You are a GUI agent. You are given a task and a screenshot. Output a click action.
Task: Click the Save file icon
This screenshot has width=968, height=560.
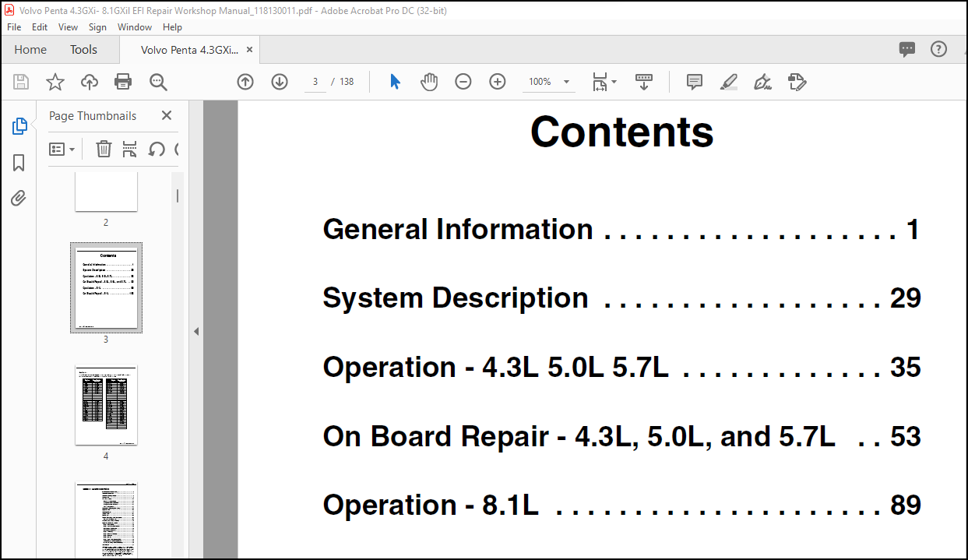click(21, 82)
